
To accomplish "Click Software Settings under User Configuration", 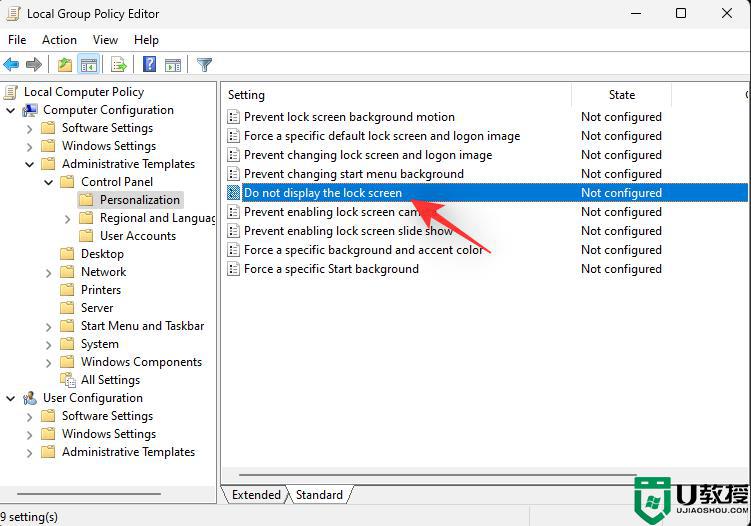I will tap(107, 416).
